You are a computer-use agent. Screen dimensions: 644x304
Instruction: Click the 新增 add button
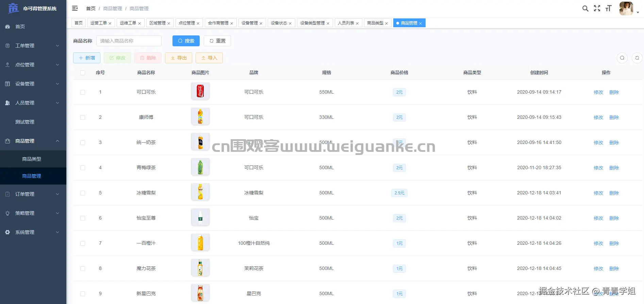87,58
